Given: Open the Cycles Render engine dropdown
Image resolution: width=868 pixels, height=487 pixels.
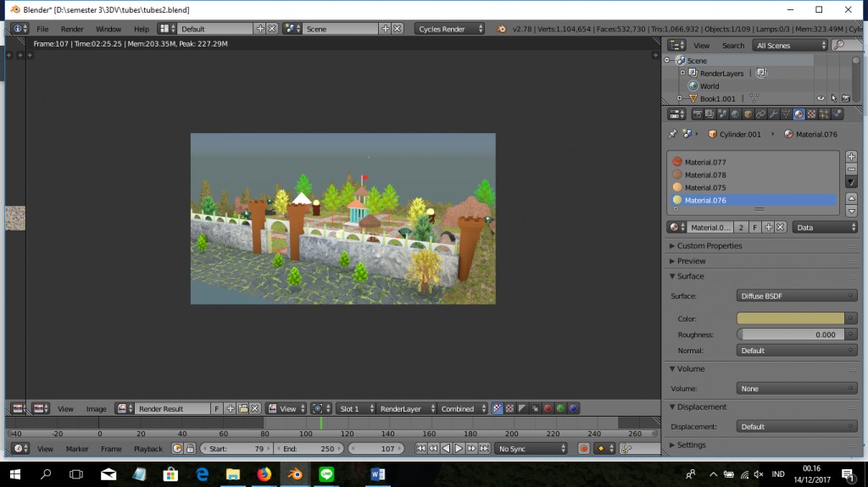Looking at the screenshot, I should 451,29.
